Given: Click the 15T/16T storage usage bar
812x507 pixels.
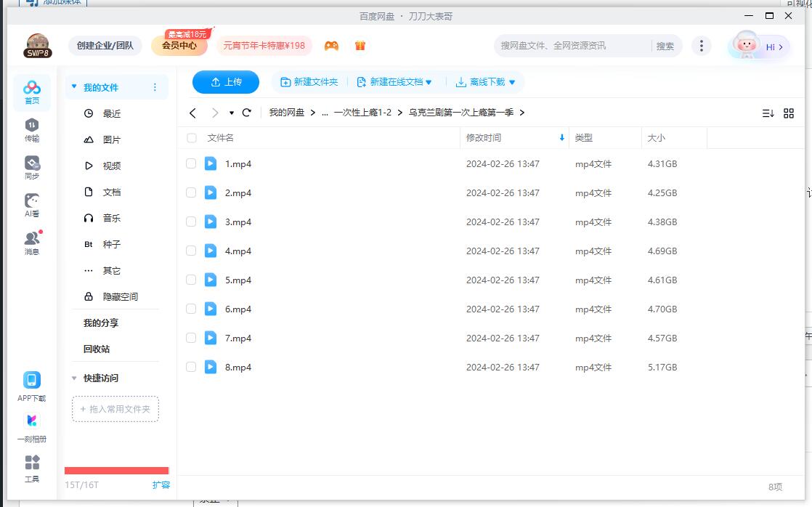Looking at the screenshot, I should pyautogui.click(x=116, y=470).
